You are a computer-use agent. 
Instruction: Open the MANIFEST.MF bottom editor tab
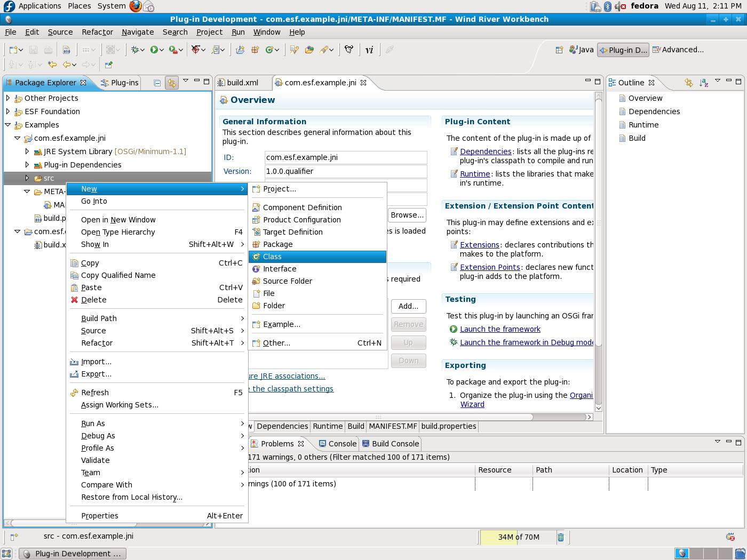pyautogui.click(x=393, y=426)
